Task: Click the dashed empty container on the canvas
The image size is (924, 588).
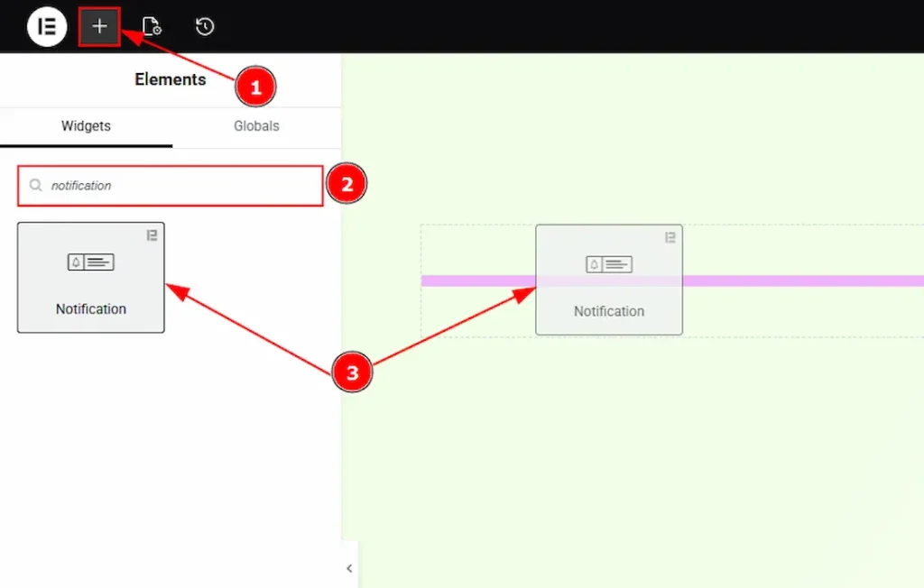Action: [803, 316]
